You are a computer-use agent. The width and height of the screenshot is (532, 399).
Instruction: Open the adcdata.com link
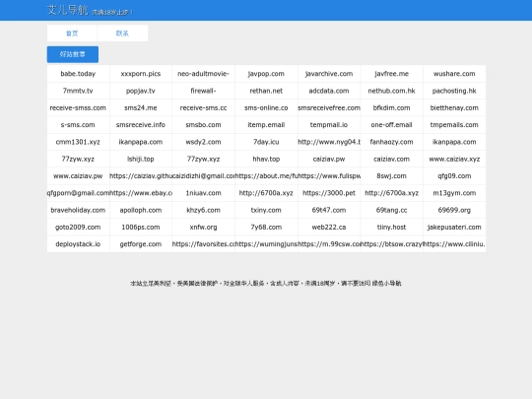(329, 91)
